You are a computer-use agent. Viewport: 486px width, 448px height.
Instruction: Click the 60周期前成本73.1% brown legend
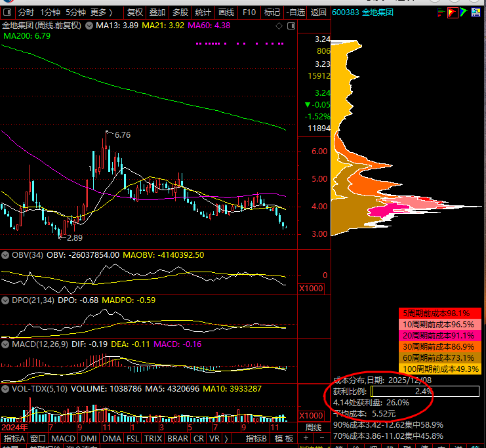[x=440, y=358]
